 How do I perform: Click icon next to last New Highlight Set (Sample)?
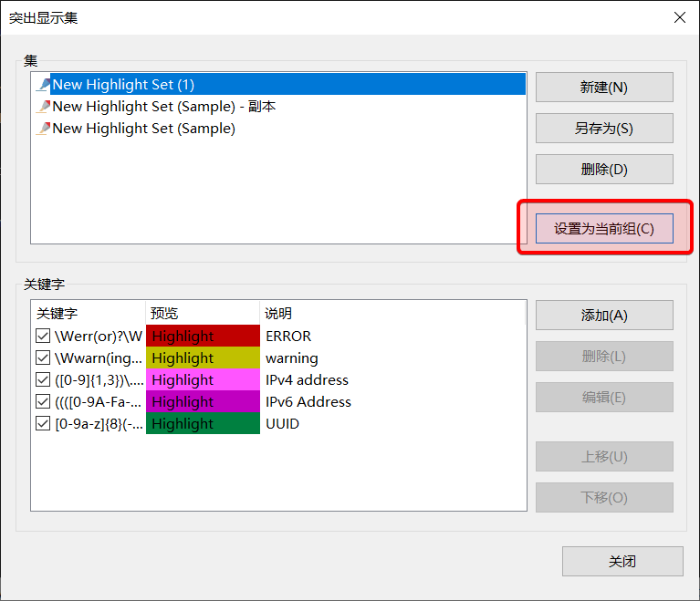(x=43, y=129)
